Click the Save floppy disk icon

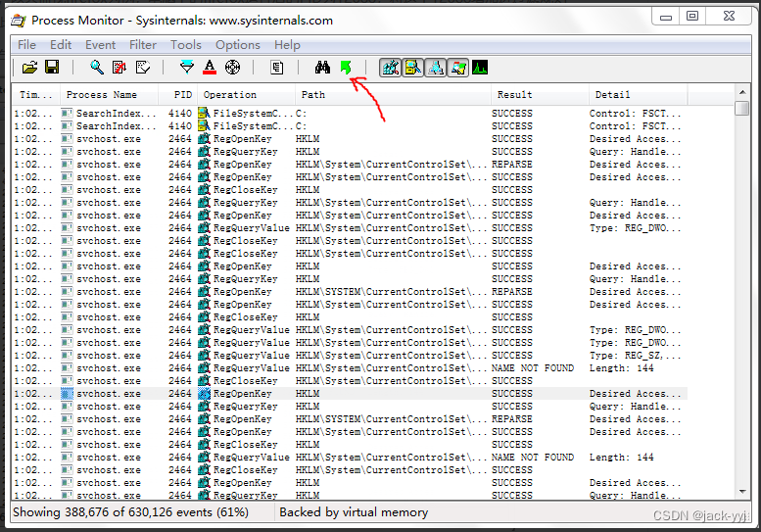tap(52, 68)
